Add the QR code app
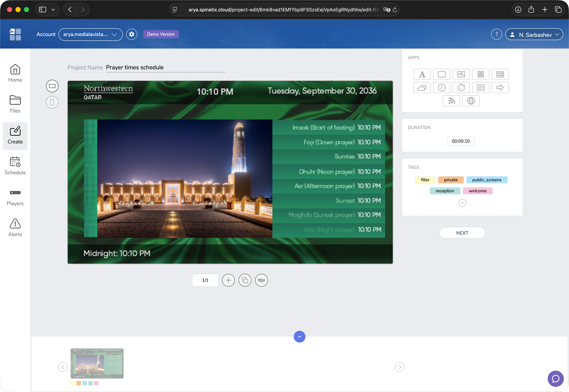 click(481, 74)
